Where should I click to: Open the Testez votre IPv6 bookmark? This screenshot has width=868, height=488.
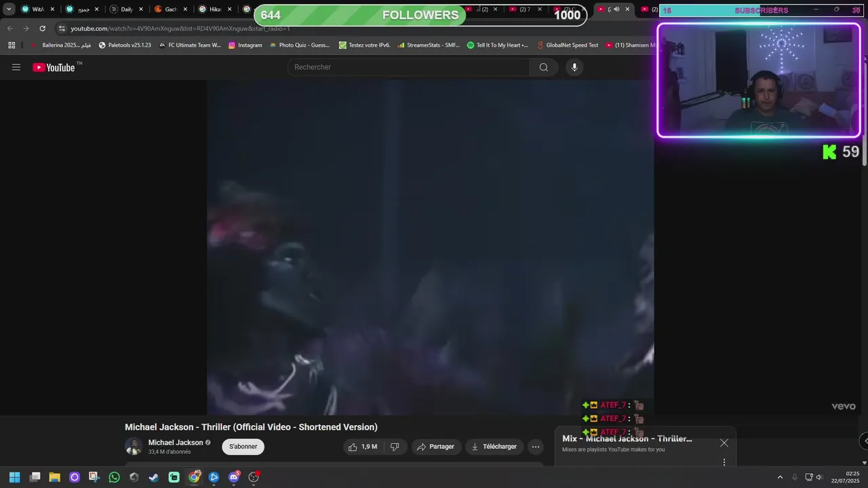coord(364,45)
